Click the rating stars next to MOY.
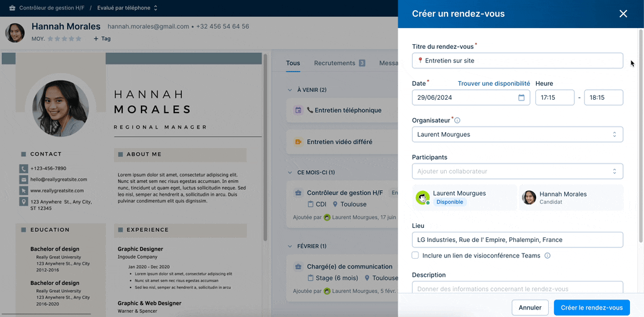The image size is (644, 317). pyautogui.click(x=64, y=39)
